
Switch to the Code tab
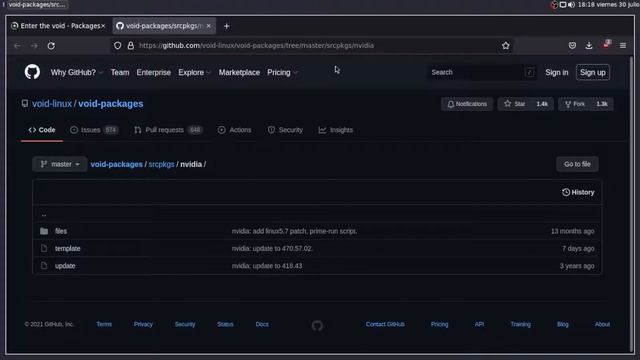point(42,130)
